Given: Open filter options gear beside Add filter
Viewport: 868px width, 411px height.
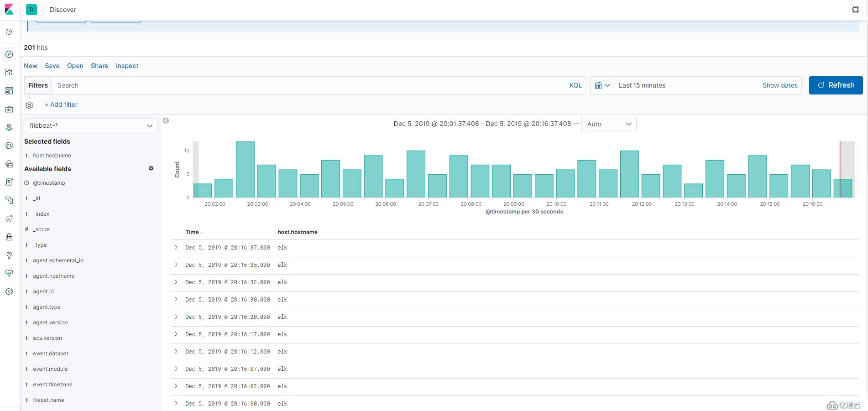Looking at the screenshot, I should coord(29,105).
